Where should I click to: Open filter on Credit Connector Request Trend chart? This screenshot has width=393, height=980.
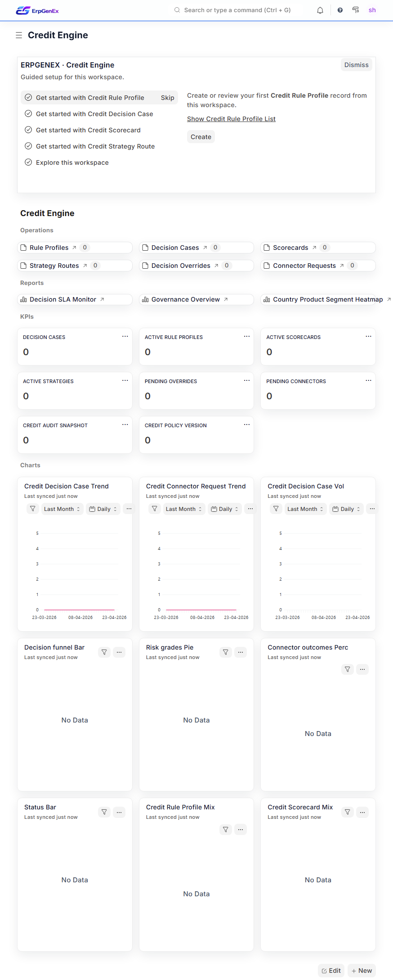tap(155, 509)
